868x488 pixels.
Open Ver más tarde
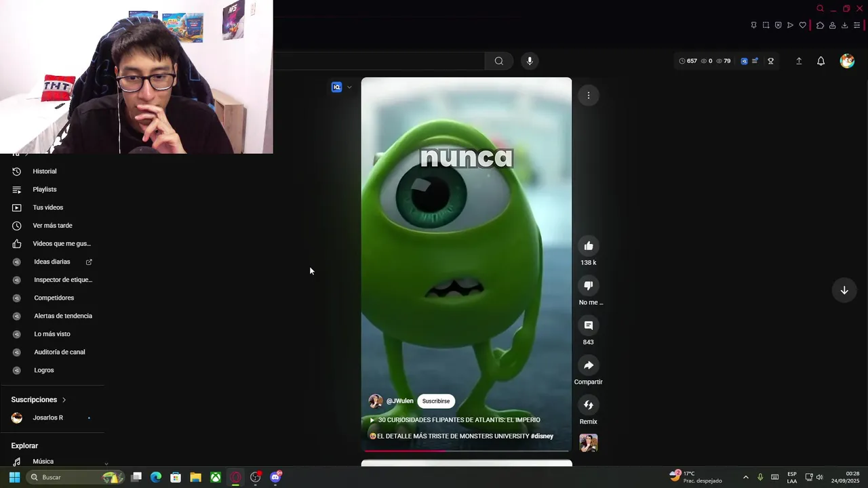(52, 226)
